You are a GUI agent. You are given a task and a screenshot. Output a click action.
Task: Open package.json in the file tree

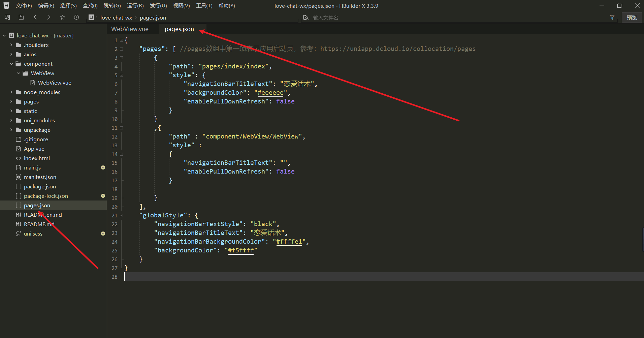click(53, 186)
